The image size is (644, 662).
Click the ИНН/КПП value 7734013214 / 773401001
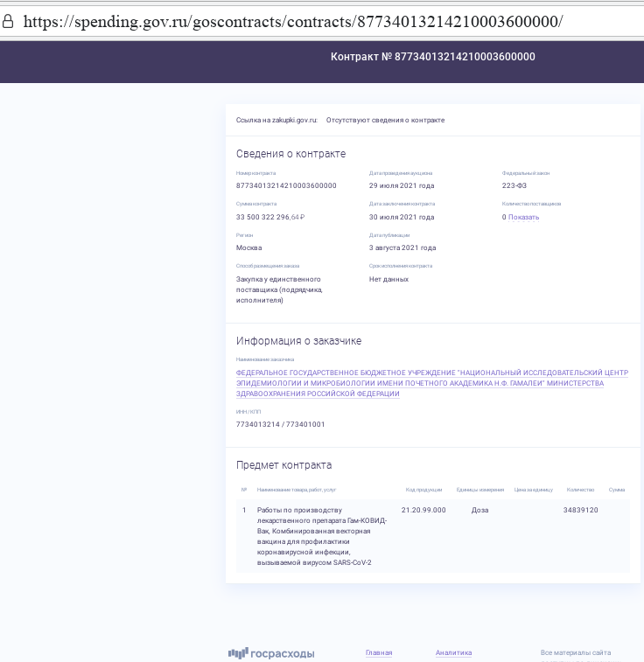(280, 424)
